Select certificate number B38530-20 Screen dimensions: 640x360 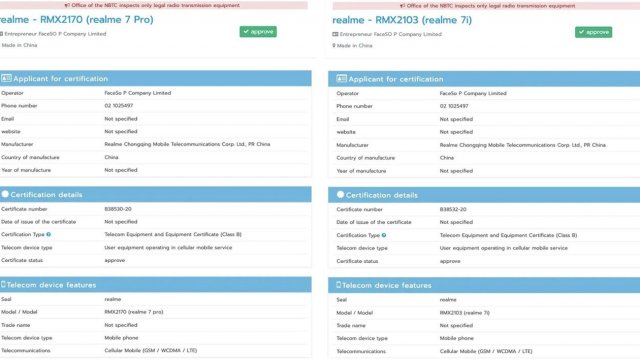(x=118, y=209)
